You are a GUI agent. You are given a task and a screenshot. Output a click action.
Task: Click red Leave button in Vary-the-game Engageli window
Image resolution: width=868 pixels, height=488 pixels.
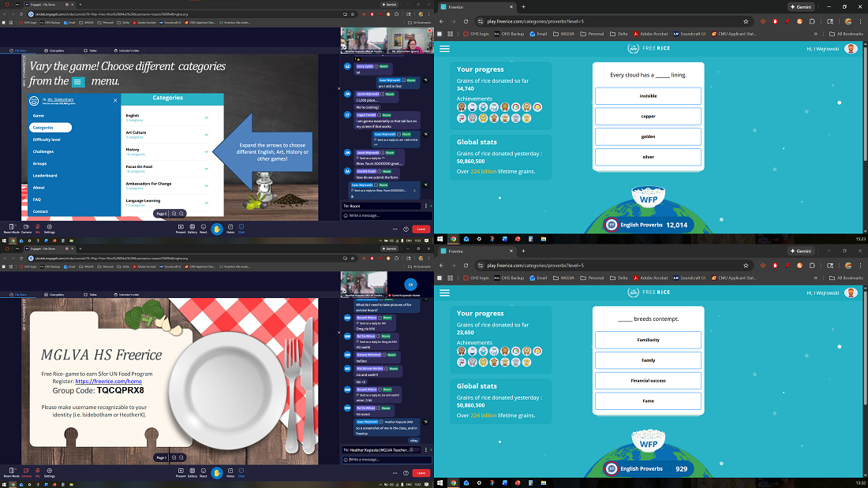[421, 229]
